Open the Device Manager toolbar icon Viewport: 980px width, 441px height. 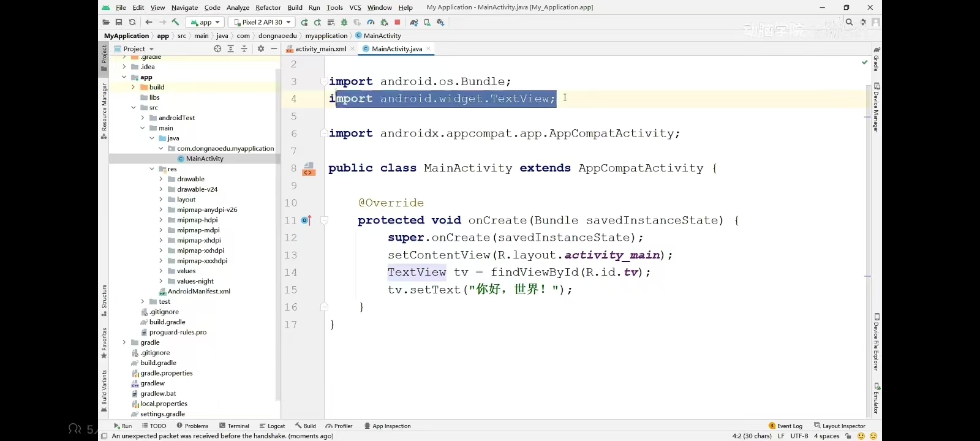(x=427, y=22)
